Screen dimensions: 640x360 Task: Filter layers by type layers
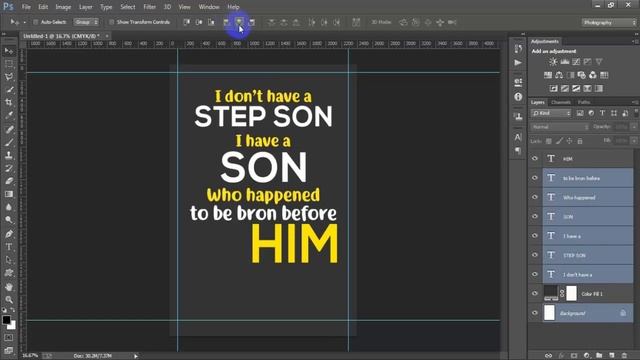(602, 113)
